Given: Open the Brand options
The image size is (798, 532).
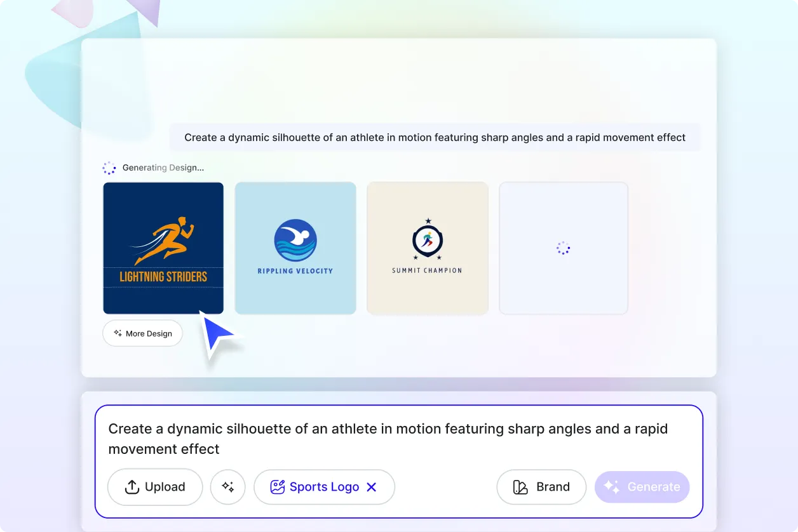Looking at the screenshot, I should tap(541, 486).
